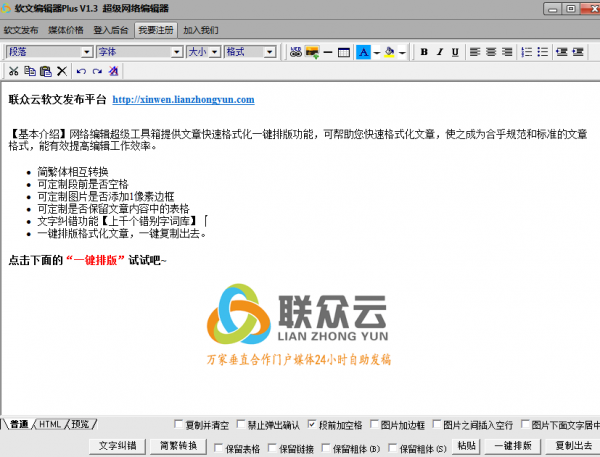Open the 加入我们 menu
Viewport: 600px width, 457px height.
point(201,30)
